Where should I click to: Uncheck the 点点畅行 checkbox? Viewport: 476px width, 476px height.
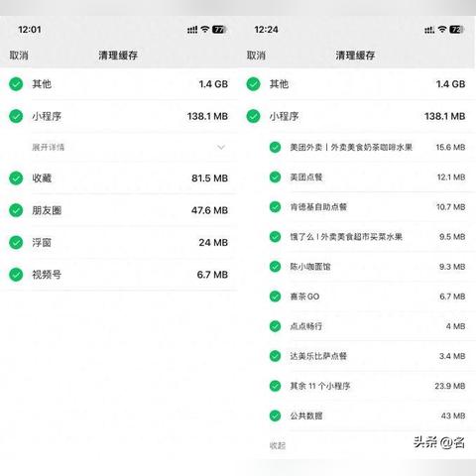(275, 326)
